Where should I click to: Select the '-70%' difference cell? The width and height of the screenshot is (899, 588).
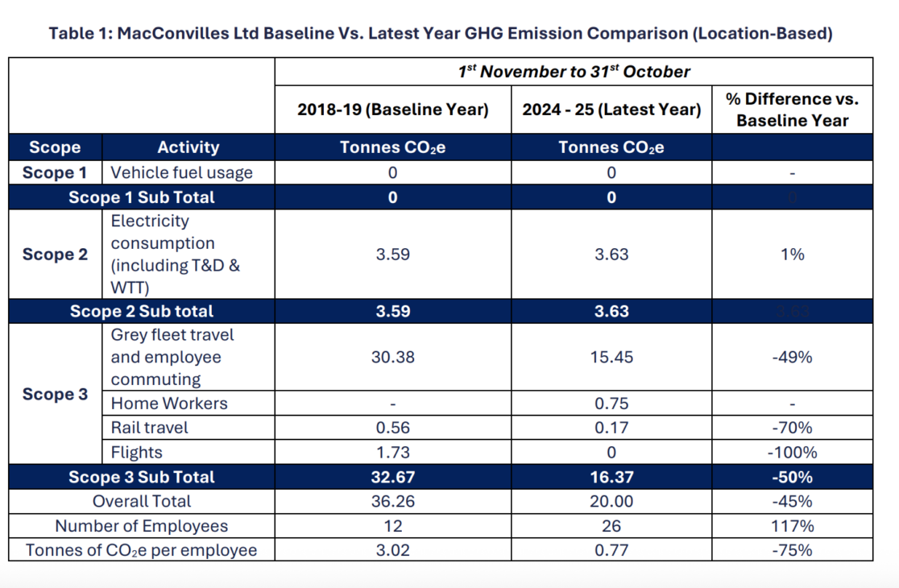(x=793, y=428)
